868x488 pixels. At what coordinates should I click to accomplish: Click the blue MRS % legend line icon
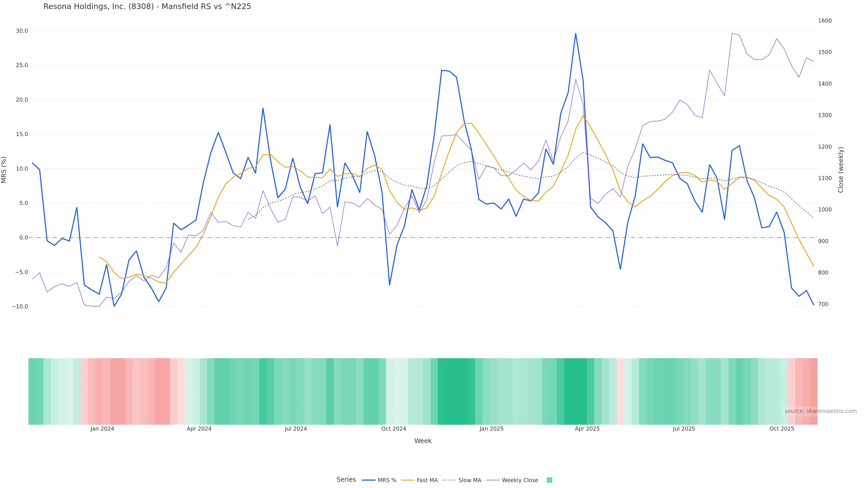click(x=368, y=480)
